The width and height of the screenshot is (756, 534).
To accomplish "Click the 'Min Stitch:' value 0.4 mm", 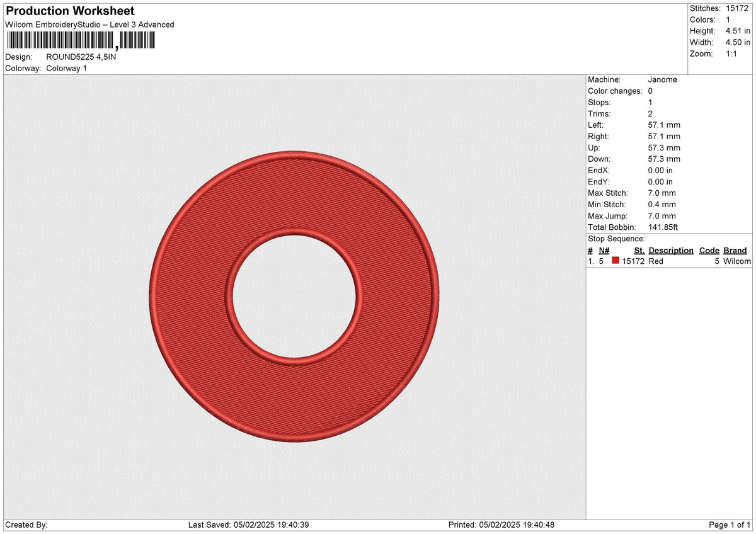I will pos(661,204).
